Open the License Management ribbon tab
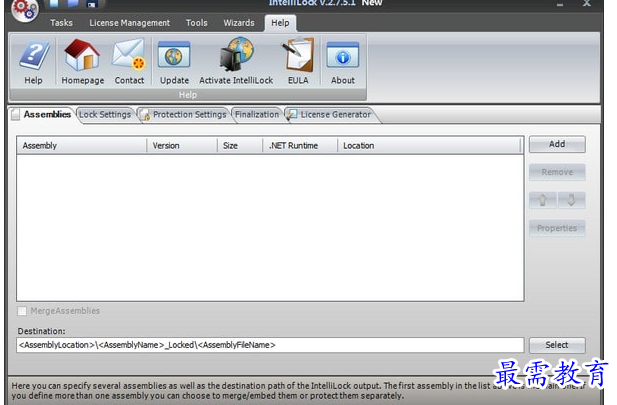Image resolution: width=617 pixels, height=405 pixels. (x=129, y=23)
